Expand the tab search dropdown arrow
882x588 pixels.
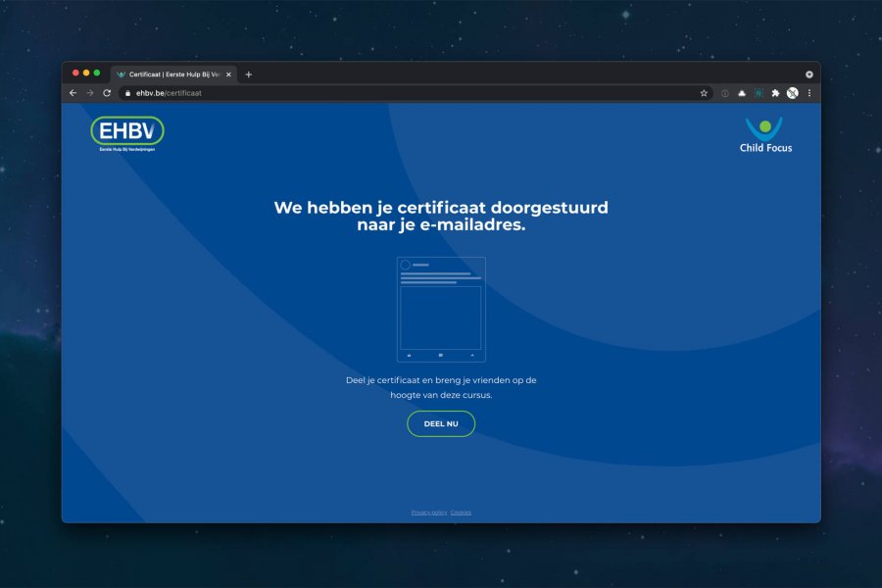(x=809, y=74)
